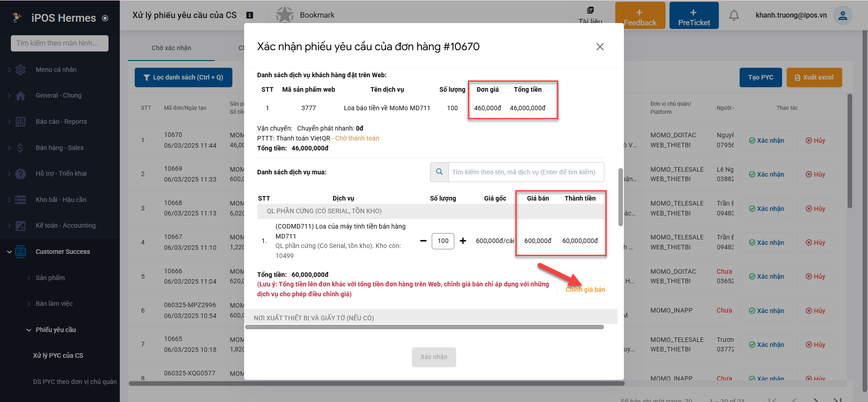
Task: Collapse the Customer Success menu chevron
Action: (x=9, y=252)
